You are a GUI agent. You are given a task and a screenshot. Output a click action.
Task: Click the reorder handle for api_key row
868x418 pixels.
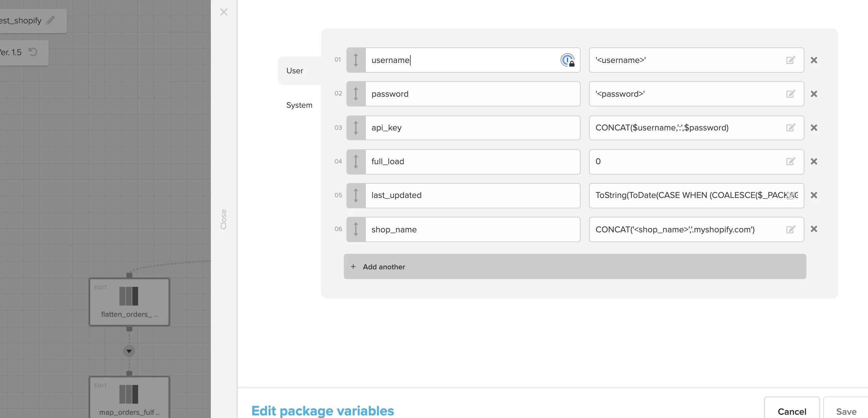tap(356, 128)
